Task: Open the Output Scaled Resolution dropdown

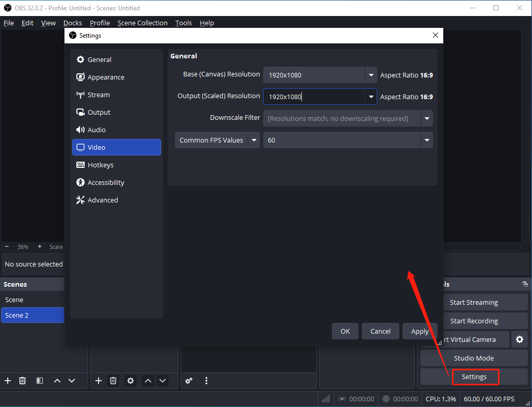Action: 370,97
